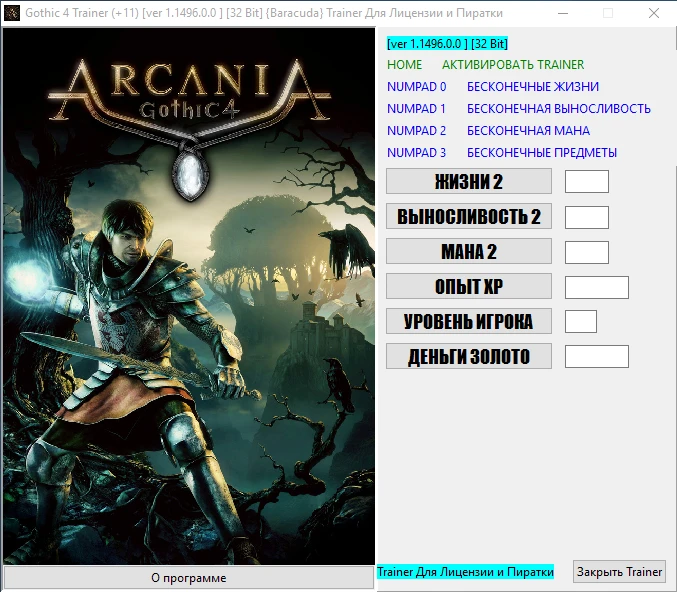Screen dimensions: 677x592
Task: Focus the input field next to ЖИЗНИ 2
Action: coord(587,181)
